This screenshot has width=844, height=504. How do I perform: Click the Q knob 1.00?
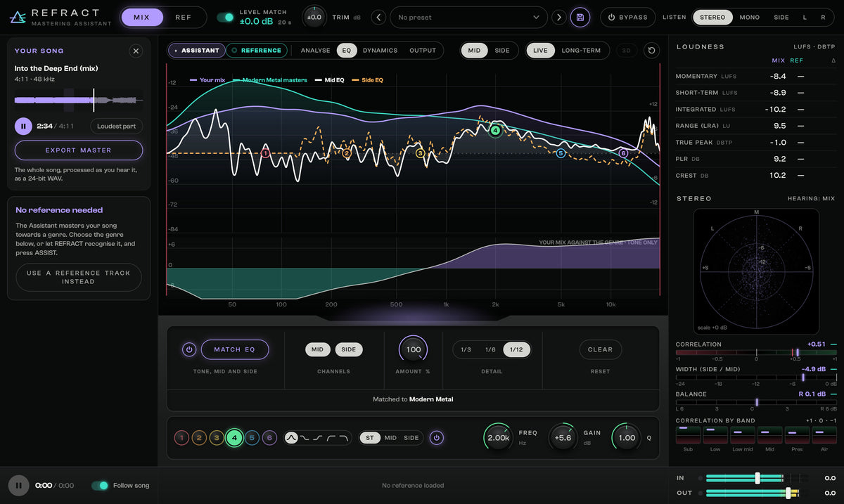click(x=627, y=438)
